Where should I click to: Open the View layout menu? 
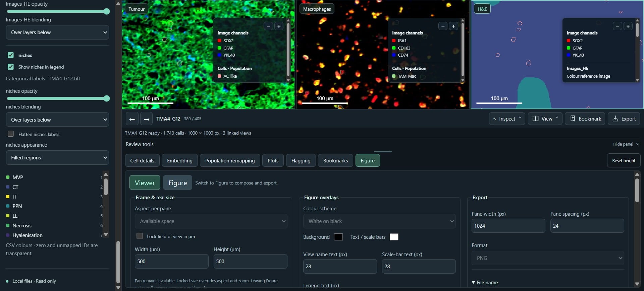[x=545, y=119]
